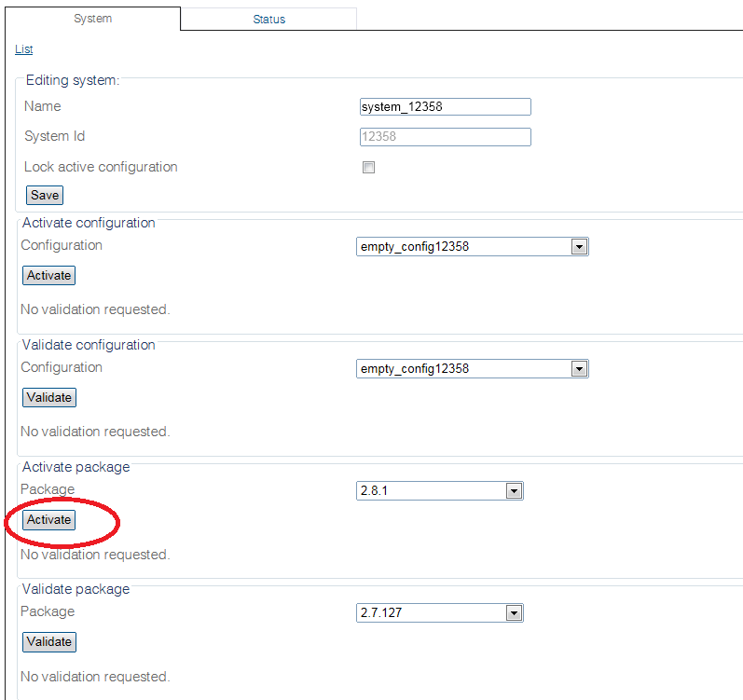Switch to the Status tab

[x=268, y=20]
